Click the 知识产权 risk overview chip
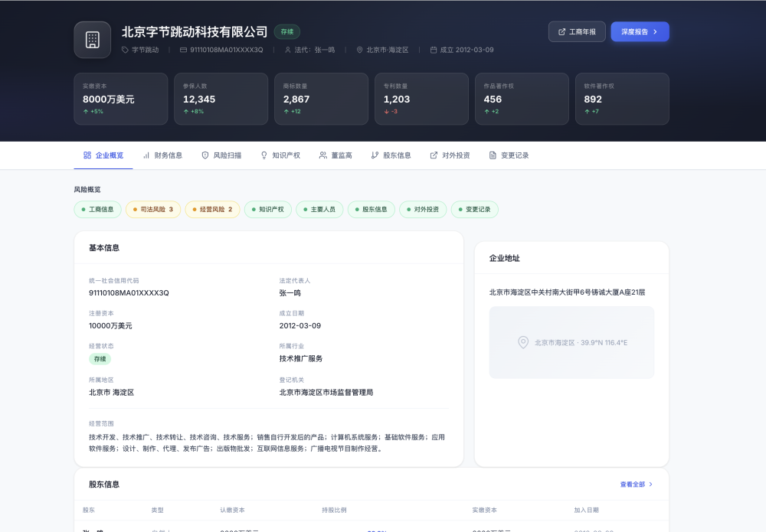Screen dimensions: 766x532 click(x=267, y=210)
